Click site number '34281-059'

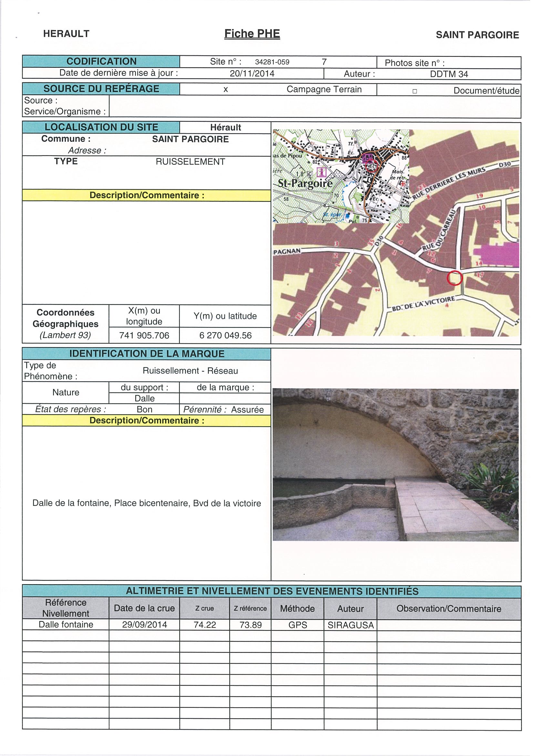272,62
